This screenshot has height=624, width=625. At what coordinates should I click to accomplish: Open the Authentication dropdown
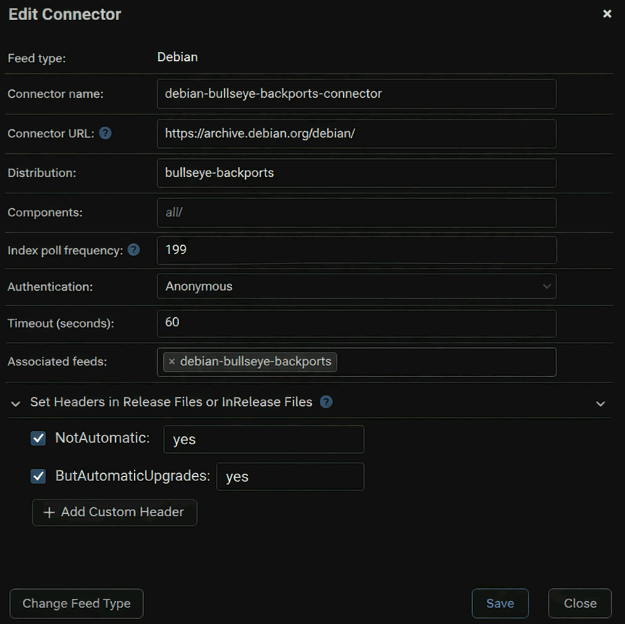356,286
